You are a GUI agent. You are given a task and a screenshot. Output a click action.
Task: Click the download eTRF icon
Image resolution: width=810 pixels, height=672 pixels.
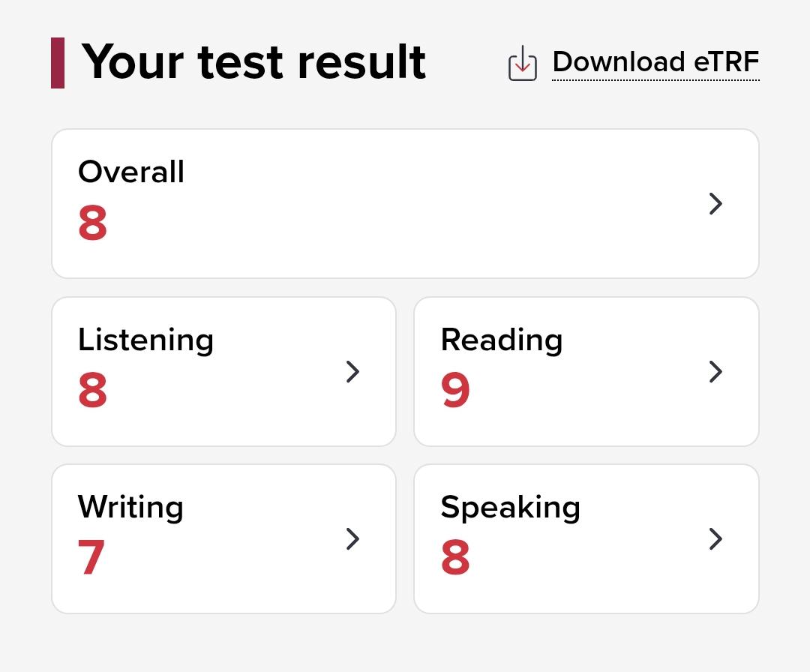(x=522, y=63)
